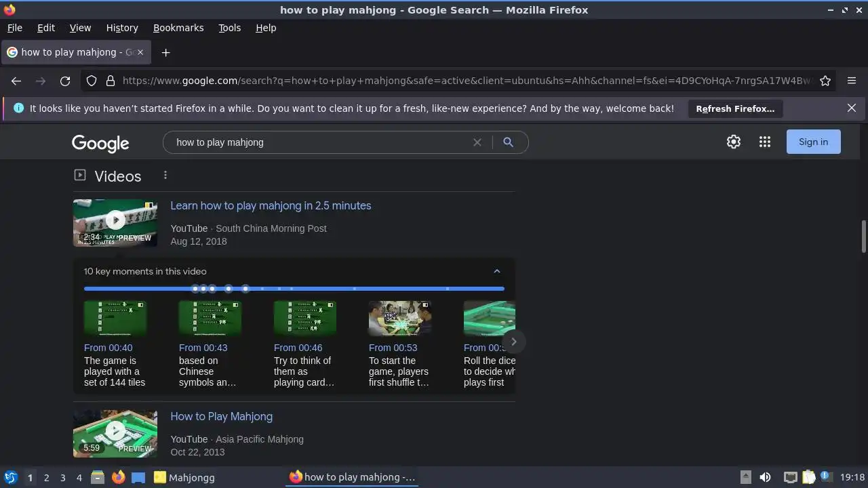Open the Tools menu

click(230, 28)
